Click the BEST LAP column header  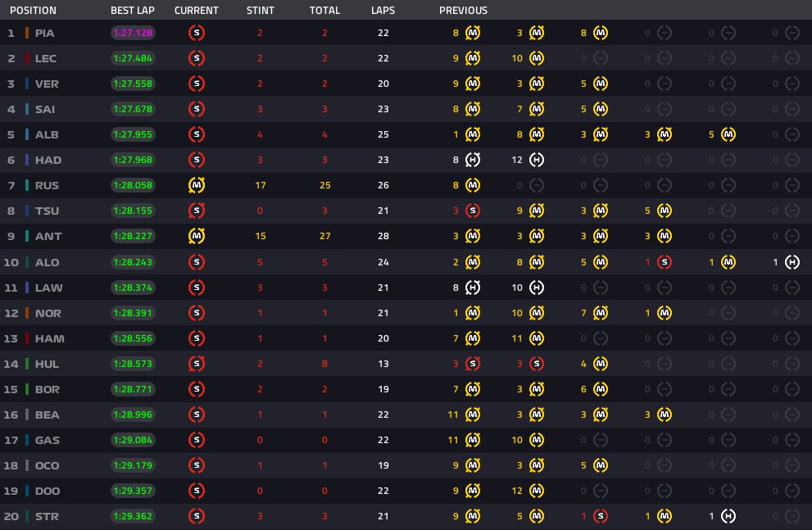point(133,11)
